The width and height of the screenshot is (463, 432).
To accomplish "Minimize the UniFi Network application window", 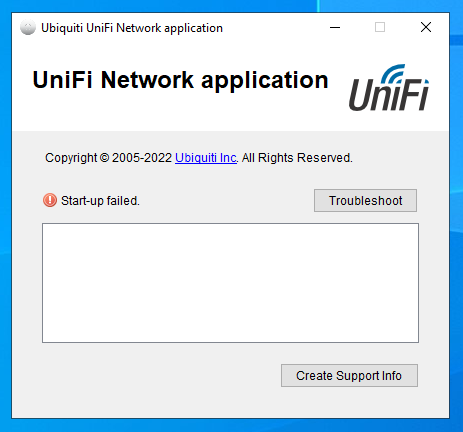I will pyautogui.click(x=335, y=27).
